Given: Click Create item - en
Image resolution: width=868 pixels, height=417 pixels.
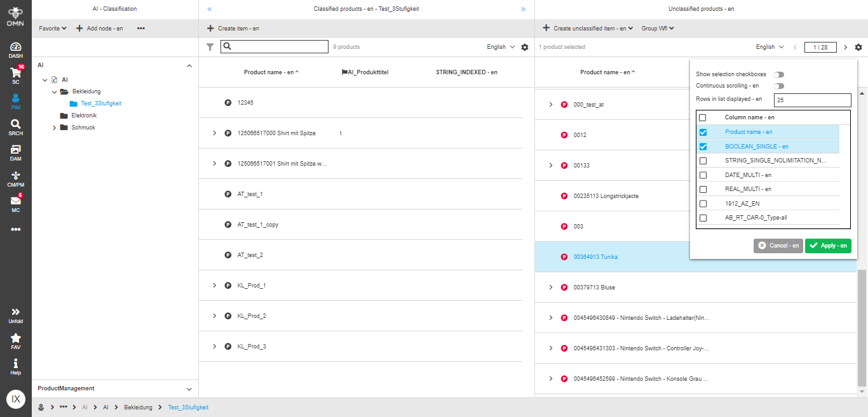Looking at the screenshot, I should (x=236, y=28).
